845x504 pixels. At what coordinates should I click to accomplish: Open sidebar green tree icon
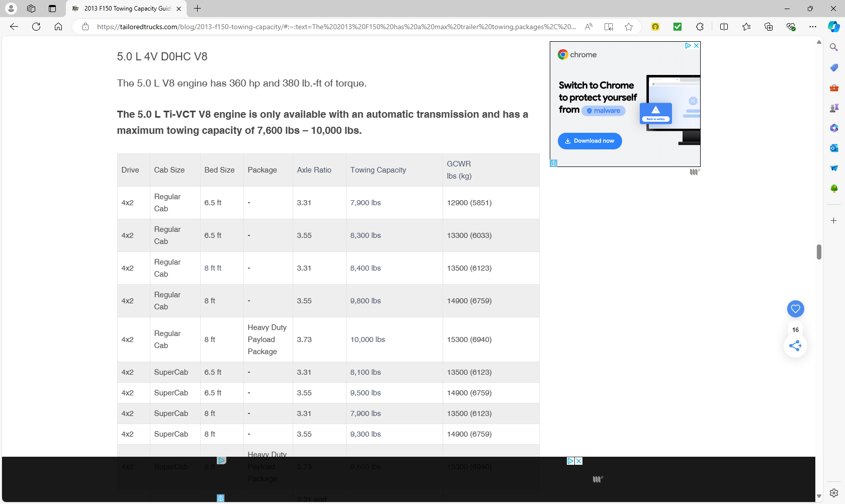[834, 188]
